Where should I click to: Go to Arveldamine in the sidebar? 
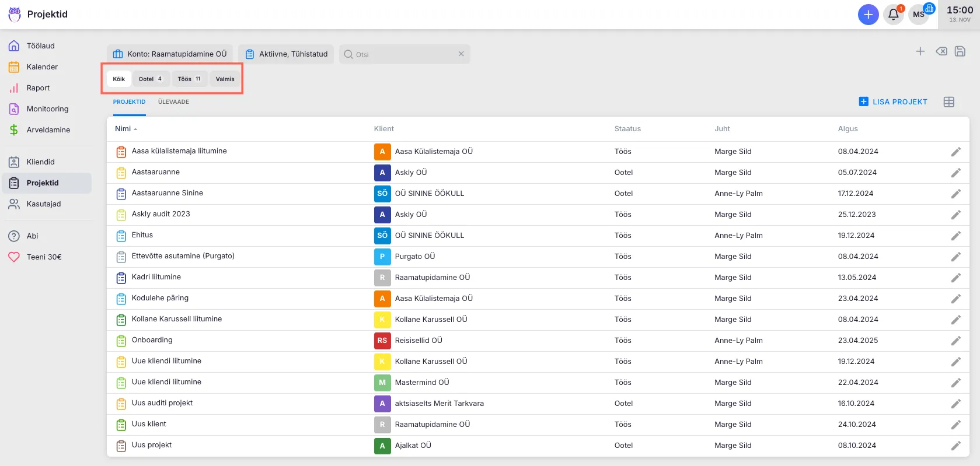48,130
